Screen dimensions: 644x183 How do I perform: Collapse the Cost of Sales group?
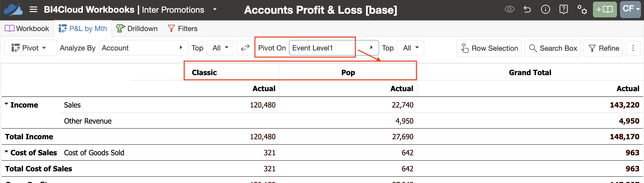coord(6,152)
